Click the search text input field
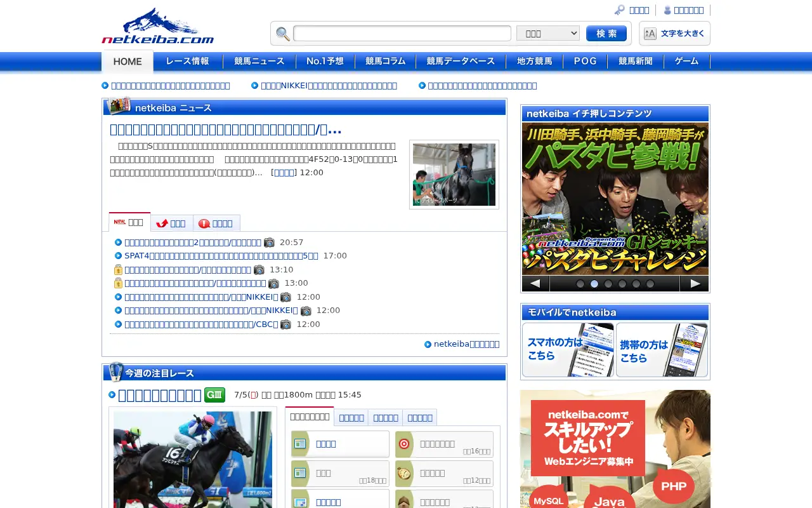Image resolution: width=812 pixels, height=508 pixels. click(x=402, y=34)
